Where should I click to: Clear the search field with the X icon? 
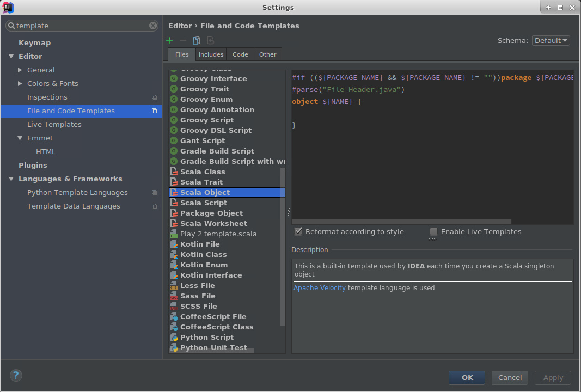153,26
